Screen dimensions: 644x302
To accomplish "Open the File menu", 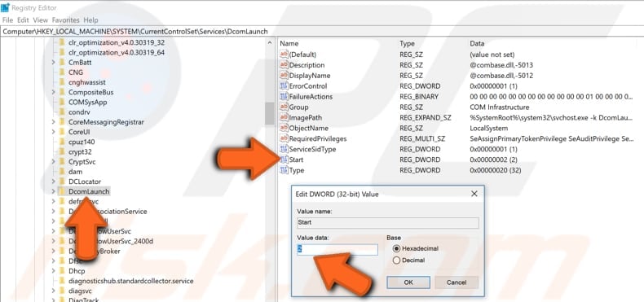I will point(7,20).
